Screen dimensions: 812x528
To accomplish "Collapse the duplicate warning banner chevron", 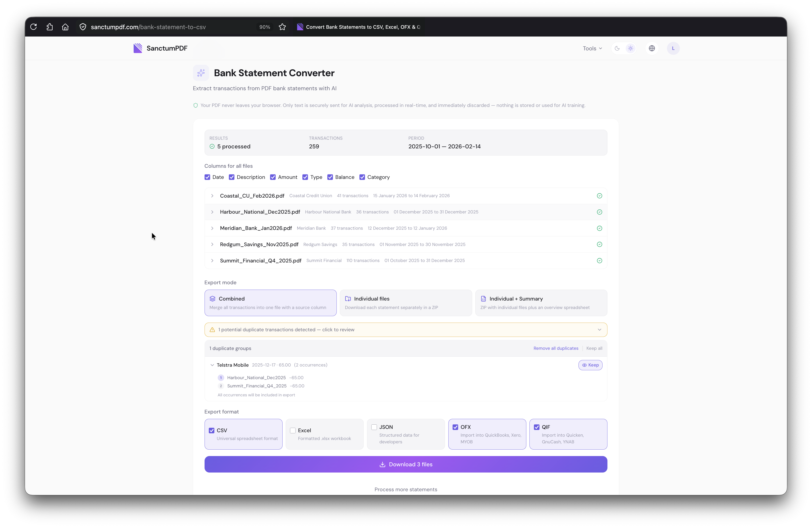I will tap(599, 329).
